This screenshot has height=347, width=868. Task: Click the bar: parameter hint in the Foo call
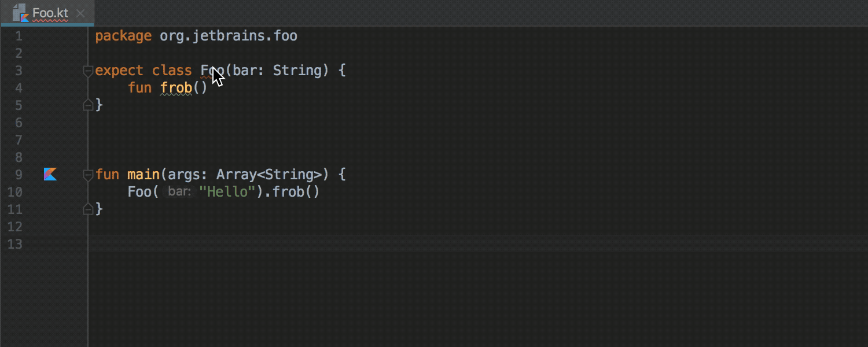179,192
